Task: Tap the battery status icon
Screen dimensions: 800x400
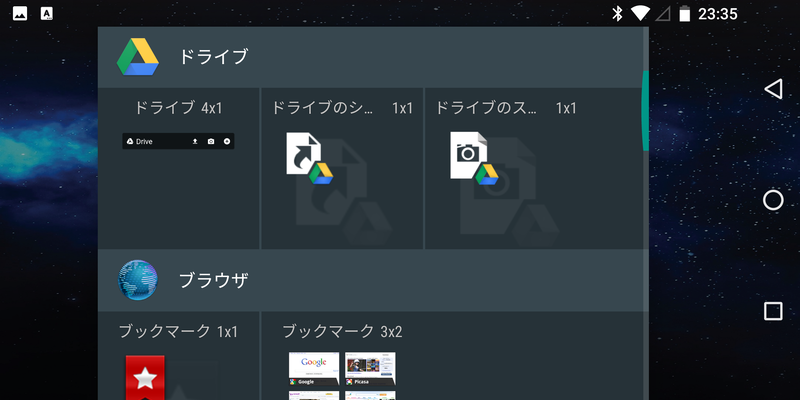Action: point(685,14)
